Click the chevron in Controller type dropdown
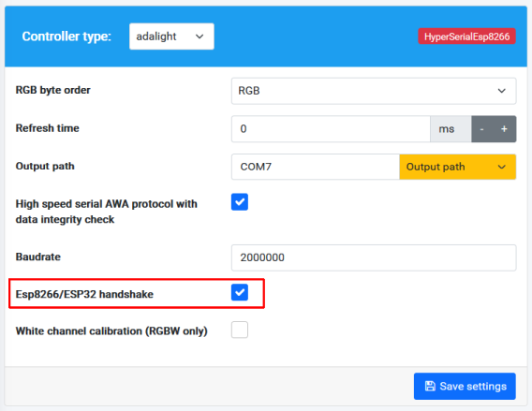This screenshot has width=532, height=411. click(199, 37)
